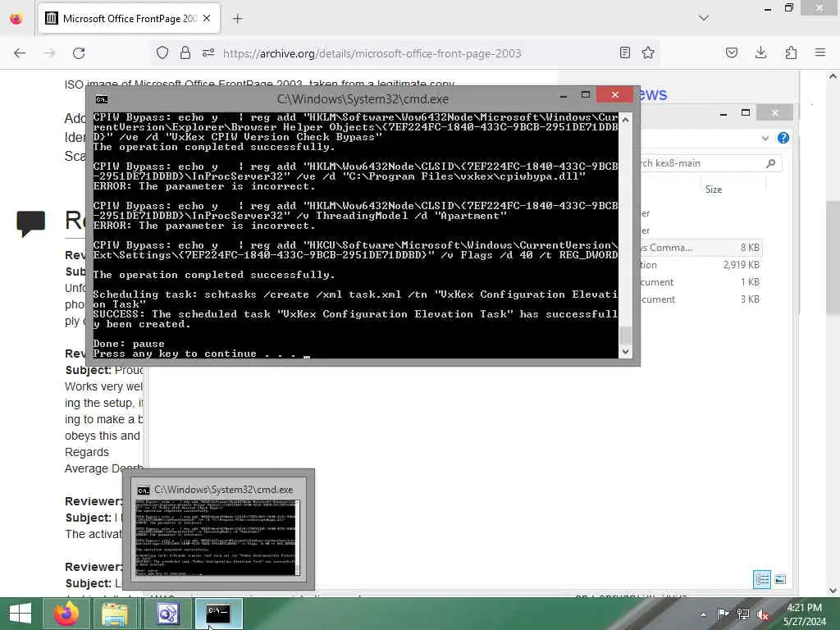The height and width of the screenshot is (630, 840).
Task: Expand File Explorer ribbon chevron
Action: pyautogui.click(x=765, y=138)
